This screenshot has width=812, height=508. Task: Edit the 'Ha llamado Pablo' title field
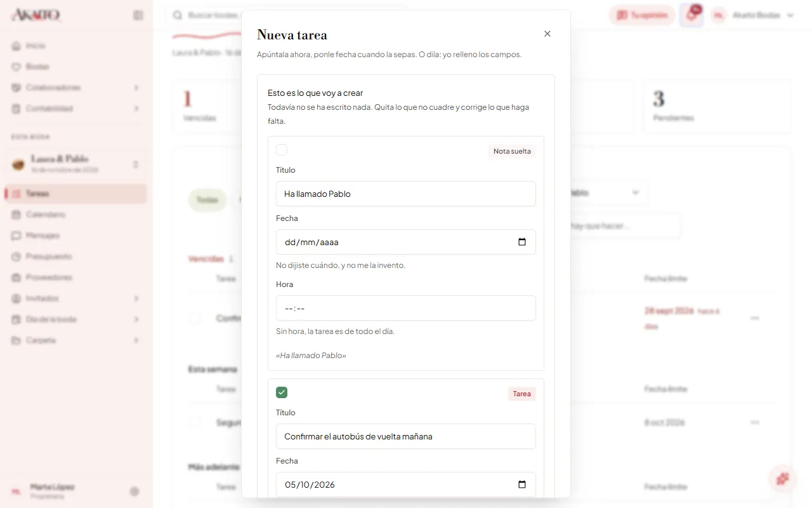click(x=406, y=194)
